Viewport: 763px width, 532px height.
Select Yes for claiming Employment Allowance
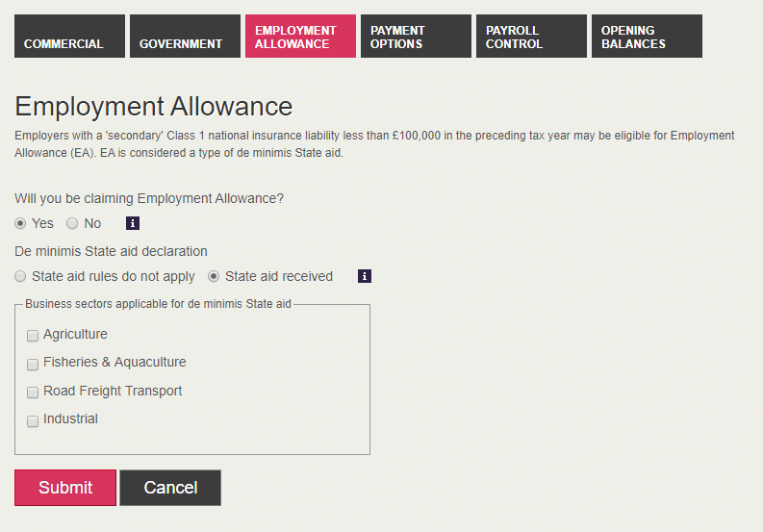pos(21,223)
